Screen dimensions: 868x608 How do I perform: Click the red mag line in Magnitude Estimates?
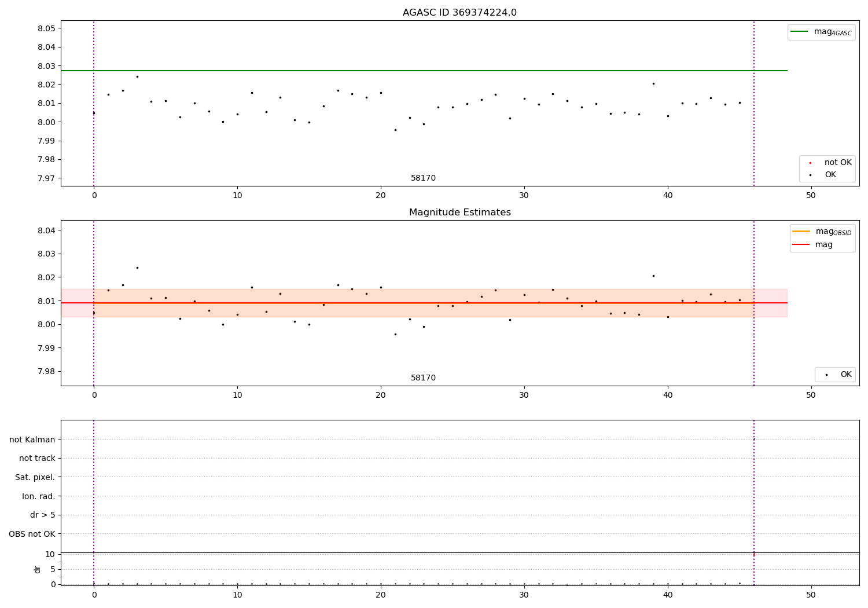[x=424, y=303]
